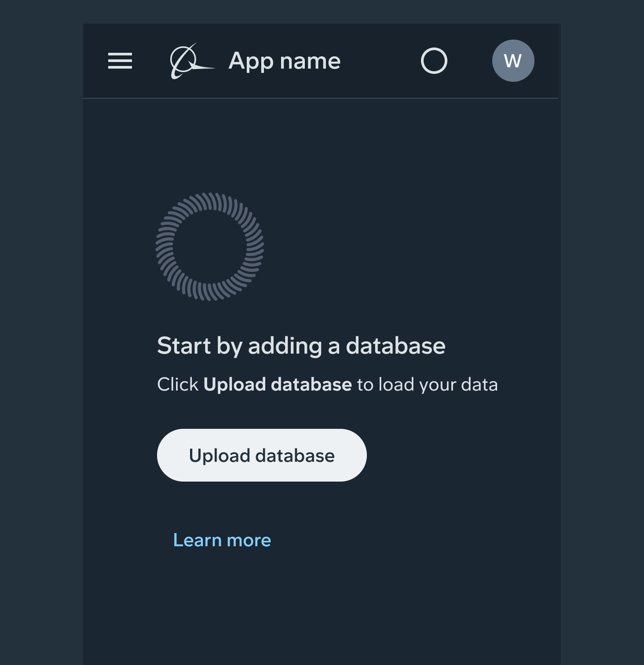
Task: Click the hollow circle icon in header
Action: click(434, 61)
